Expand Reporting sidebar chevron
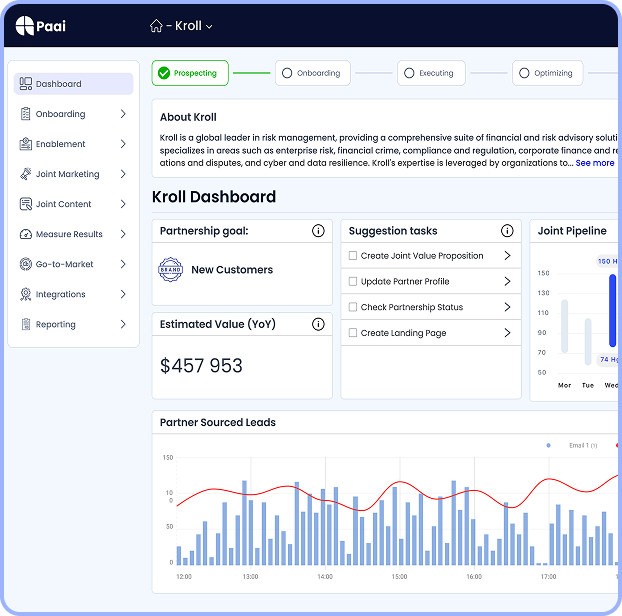 tap(123, 324)
